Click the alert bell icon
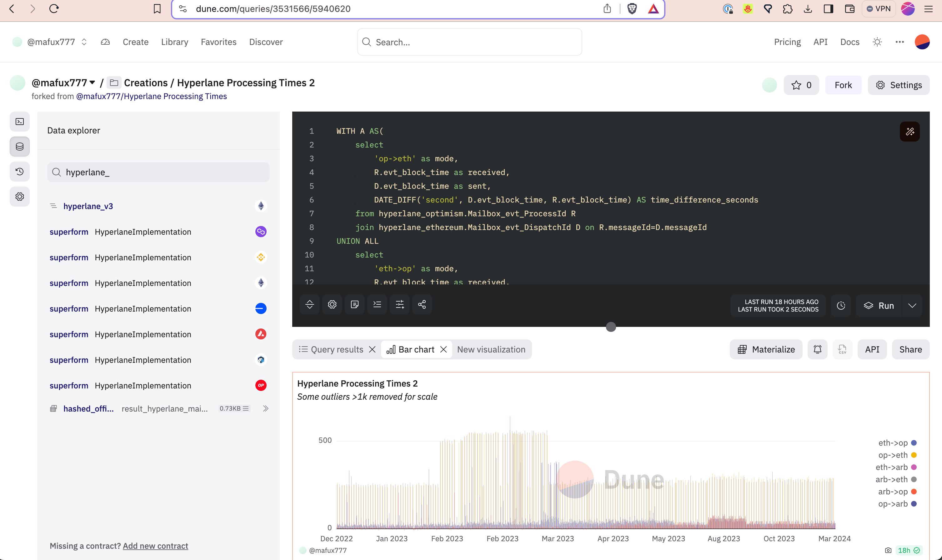Viewport: 942px width, 560px height. tap(818, 349)
